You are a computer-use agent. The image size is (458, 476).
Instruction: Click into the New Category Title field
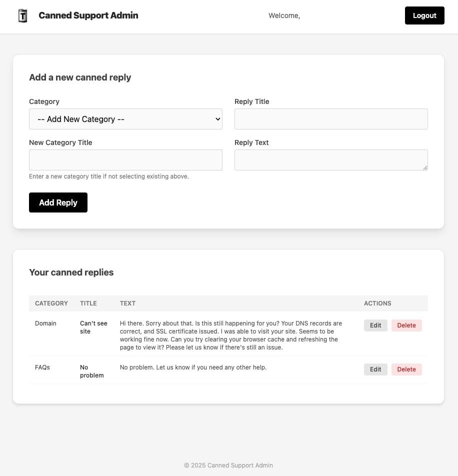125,160
